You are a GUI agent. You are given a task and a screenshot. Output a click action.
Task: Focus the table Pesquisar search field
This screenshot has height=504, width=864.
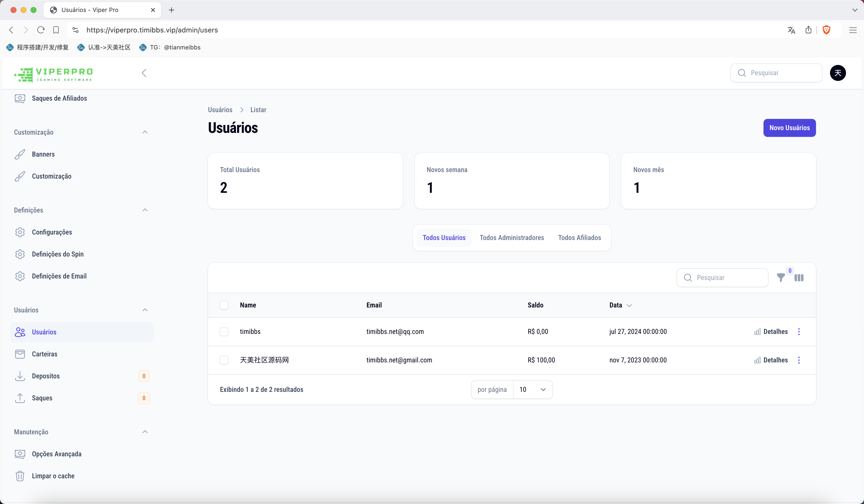[722, 278]
